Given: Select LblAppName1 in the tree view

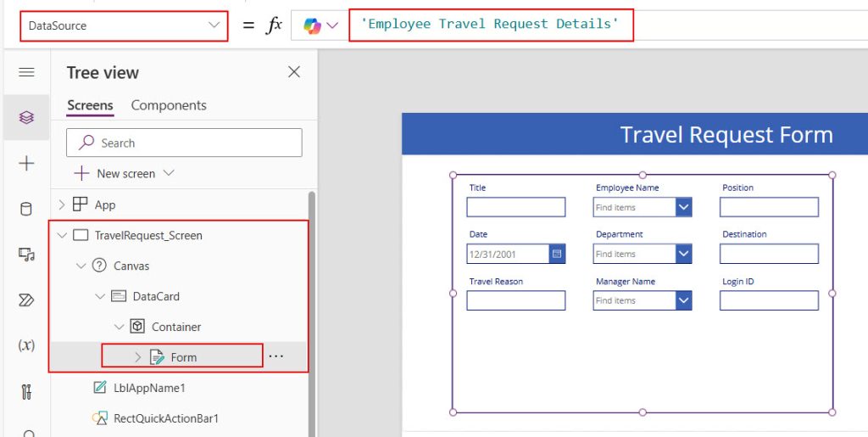Looking at the screenshot, I should tap(149, 388).
